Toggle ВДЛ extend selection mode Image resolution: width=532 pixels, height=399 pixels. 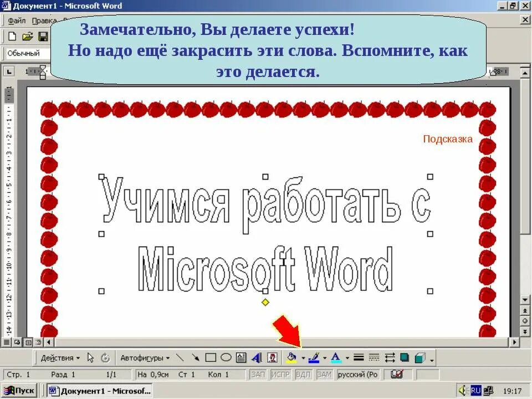point(302,374)
